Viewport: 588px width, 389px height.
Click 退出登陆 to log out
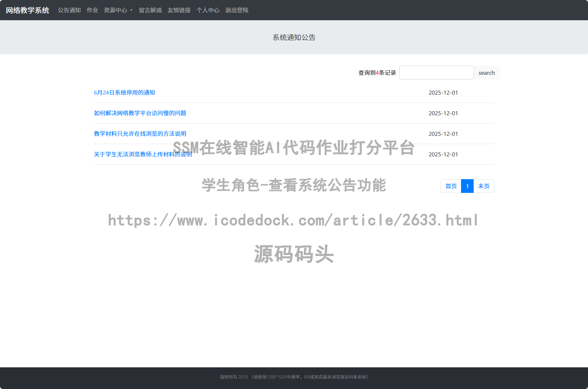click(237, 10)
